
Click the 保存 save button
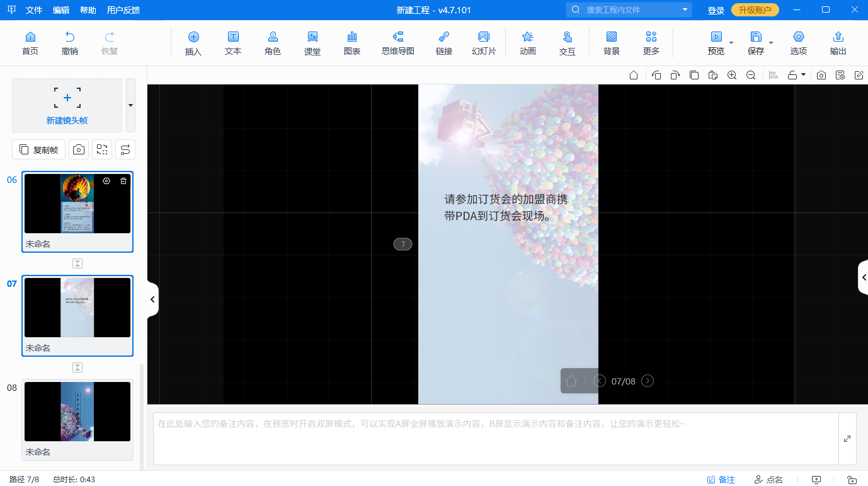coord(756,43)
